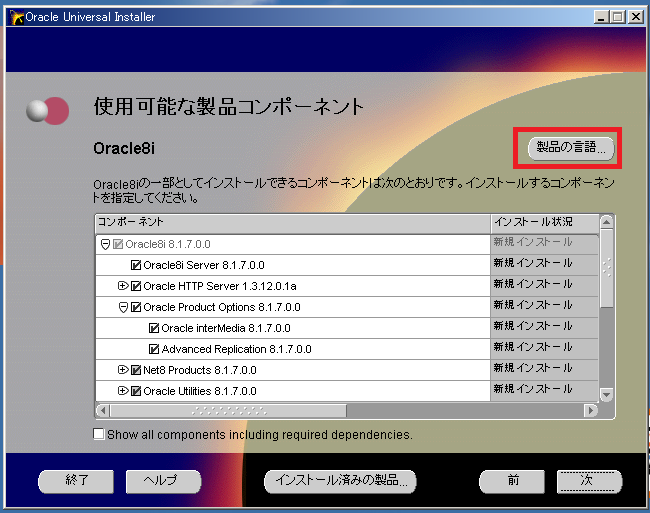Toggle Oracle Product Options 8.1.7.0.0 checkbox
This screenshot has width=650, height=513.
coord(136,307)
